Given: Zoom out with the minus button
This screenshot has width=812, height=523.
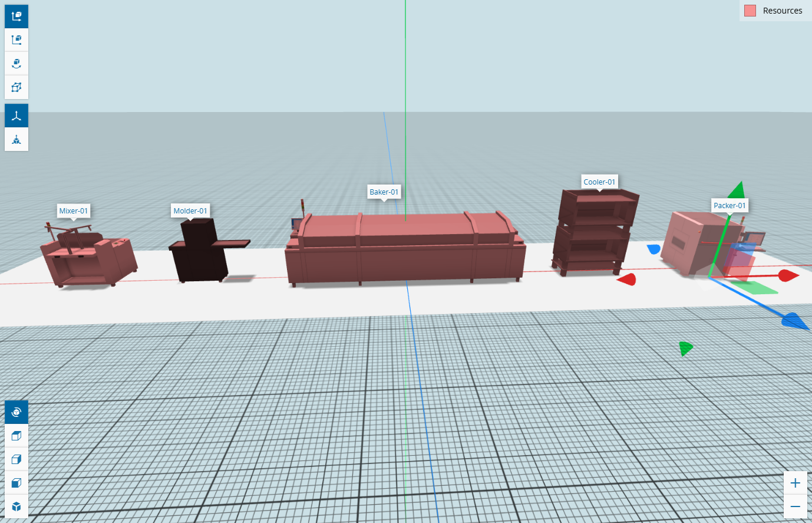Looking at the screenshot, I should click(x=796, y=506).
